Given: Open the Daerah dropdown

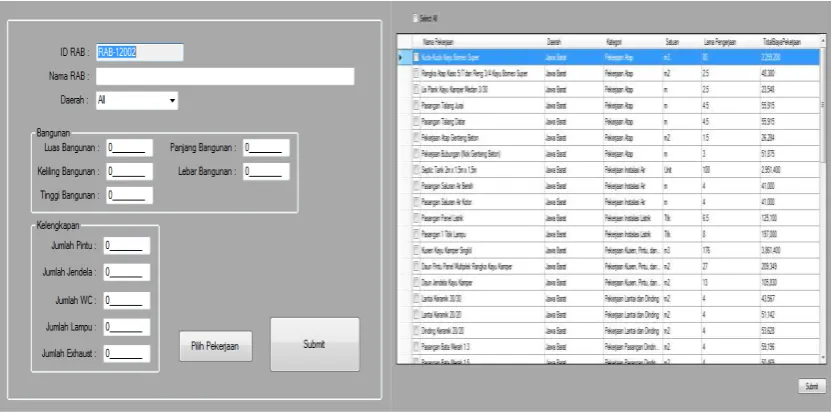Looking at the screenshot, I should click(x=137, y=100).
